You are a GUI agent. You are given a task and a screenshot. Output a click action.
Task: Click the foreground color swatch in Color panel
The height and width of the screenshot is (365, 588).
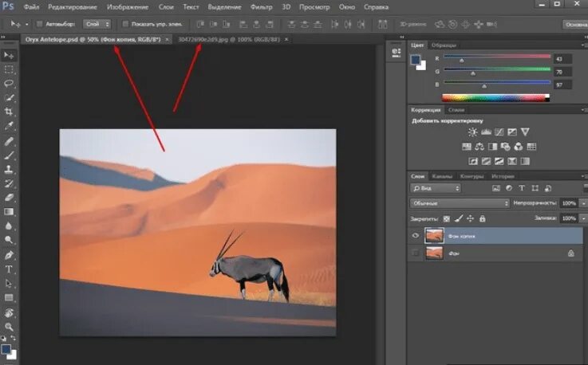[x=415, y=60]
